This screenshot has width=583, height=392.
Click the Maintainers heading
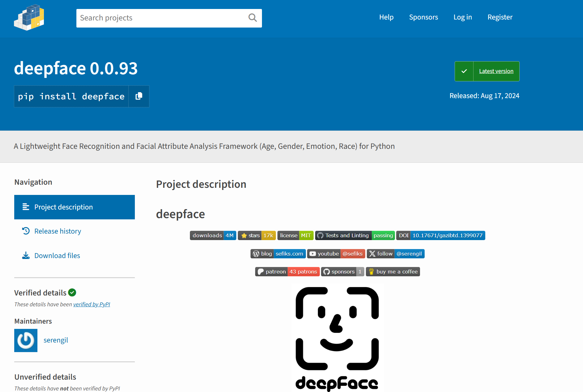click(x=33, y=321)
